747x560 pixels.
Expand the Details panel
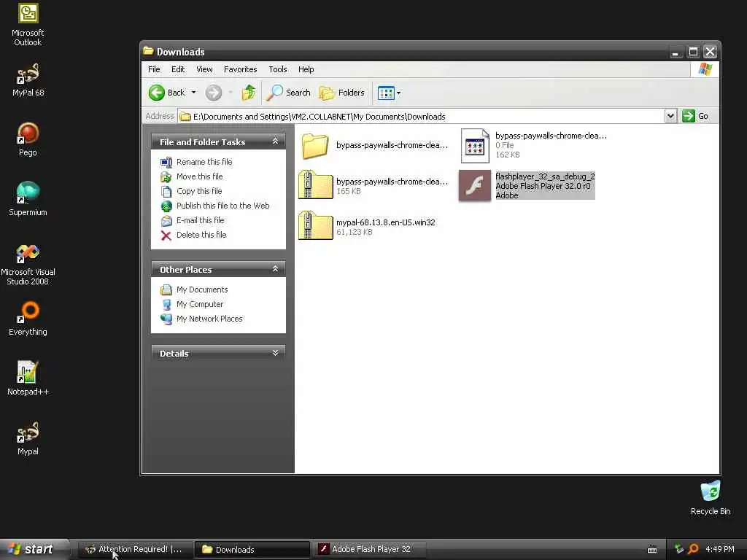pyautogui.click(x=275, y=353)
